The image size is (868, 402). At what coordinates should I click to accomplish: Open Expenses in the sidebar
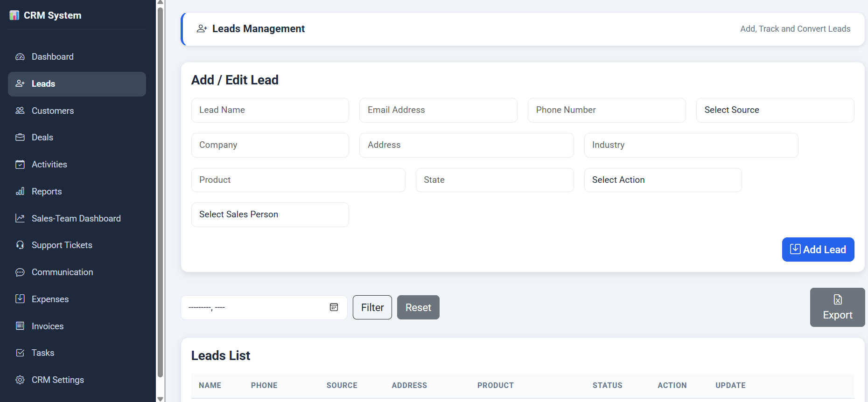[x=77, y=299]
